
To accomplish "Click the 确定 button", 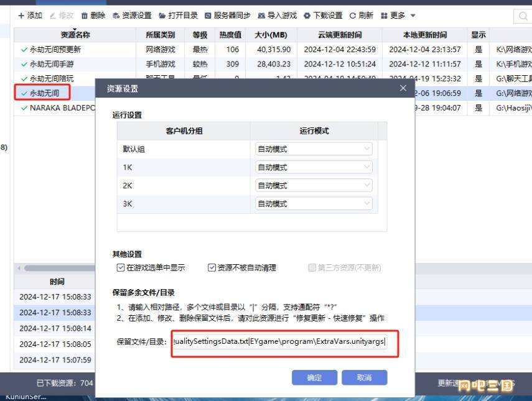I will pos(314,377).
